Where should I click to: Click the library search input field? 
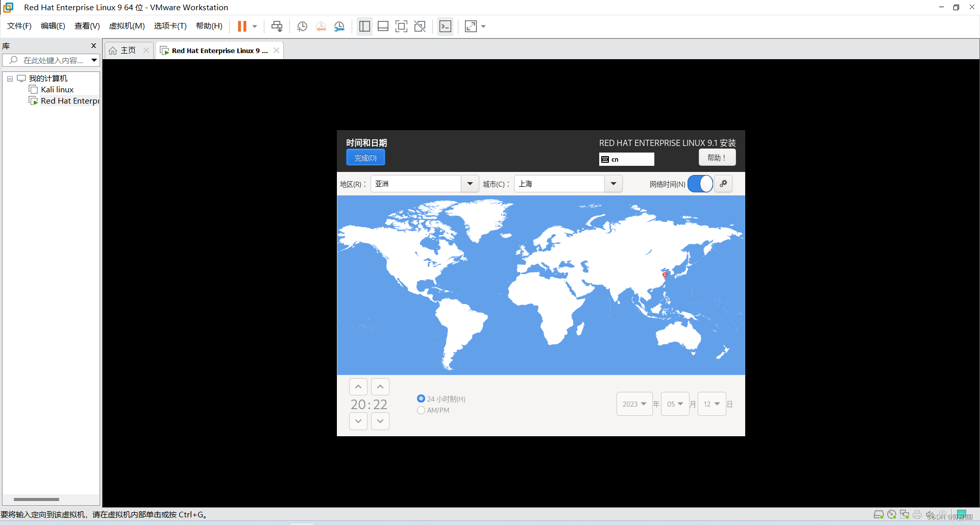click(47, 60)
